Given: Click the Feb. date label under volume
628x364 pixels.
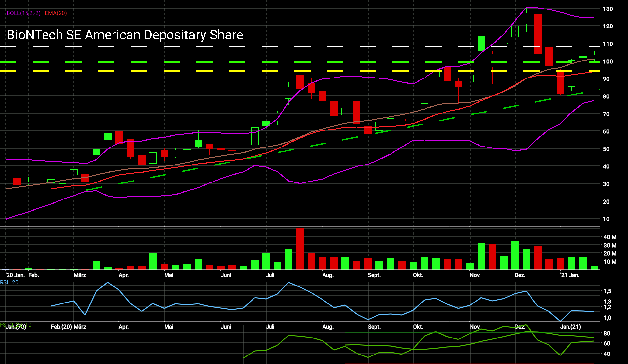Looking at the screenshot, I should 34,275.
